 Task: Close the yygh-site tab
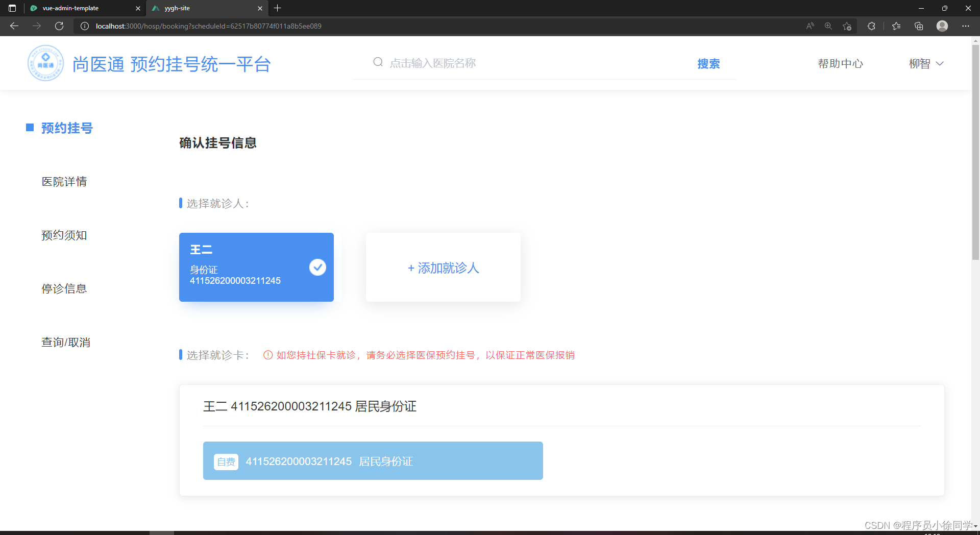coord(260,8)
